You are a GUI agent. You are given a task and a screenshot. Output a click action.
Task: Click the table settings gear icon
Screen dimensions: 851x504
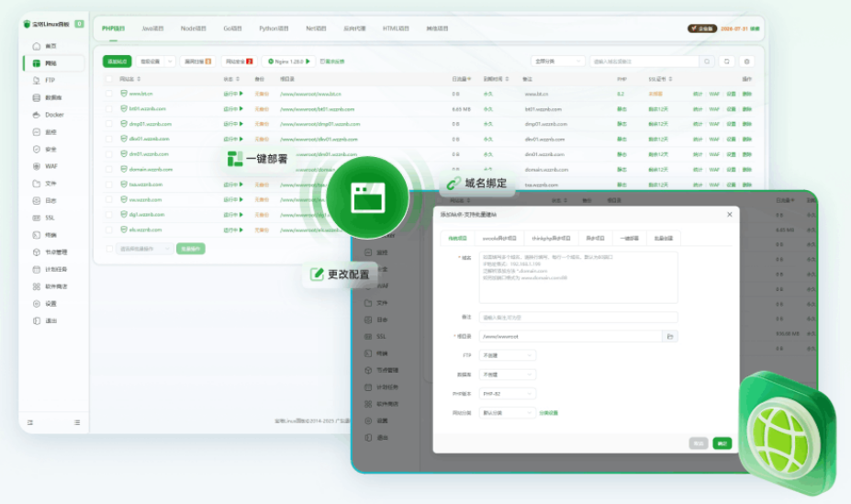click(x=746, y=62)
